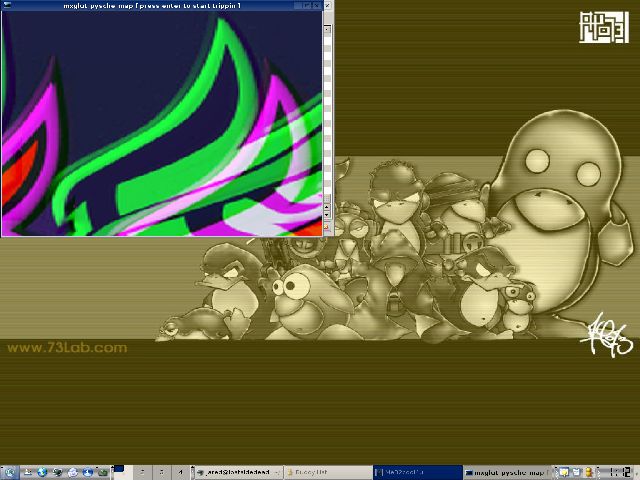
Task: Launch the globe web browser icon
Action: 42,472
